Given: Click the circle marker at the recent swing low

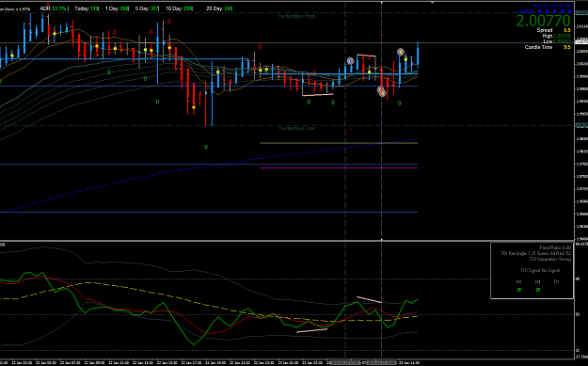Looking at the screenshot, I should point(381,91).
